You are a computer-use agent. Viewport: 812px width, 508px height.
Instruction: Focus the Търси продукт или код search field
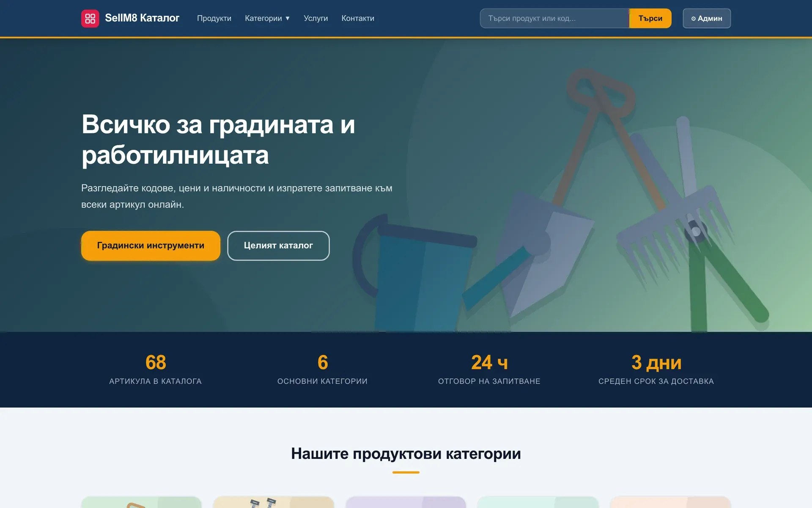pyautogui.click(x=554, y=18)
